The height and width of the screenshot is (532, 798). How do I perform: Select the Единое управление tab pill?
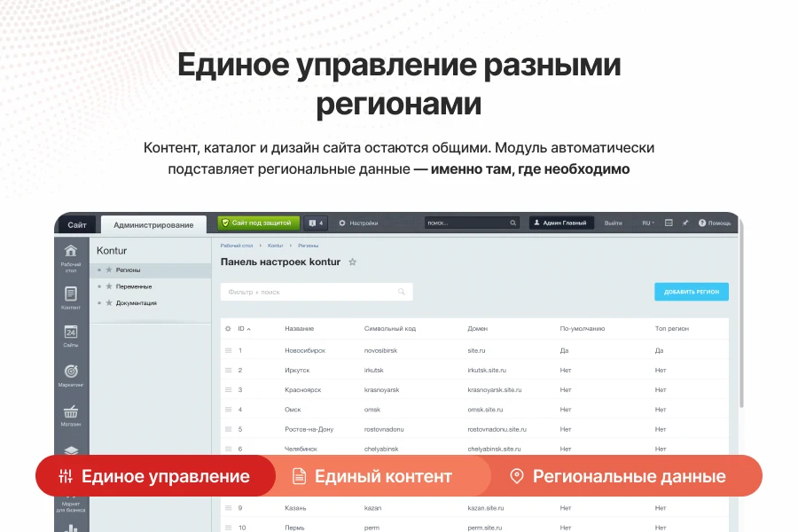click(155, 476)
